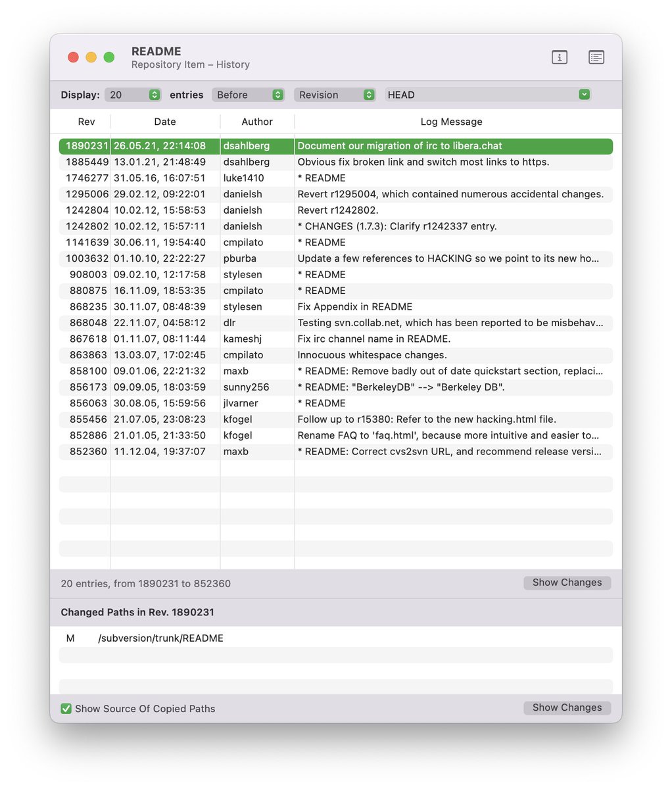This screenshot has height=789, width=672.
Task: Select revision 880875 row
Action: [335, 291]
